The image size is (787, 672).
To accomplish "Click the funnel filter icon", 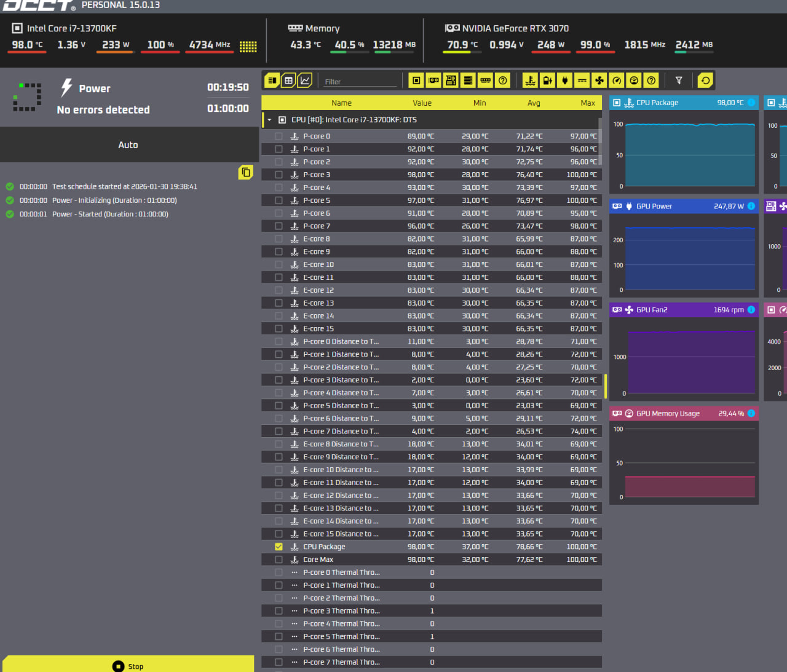I will click(x=679, y=81).
